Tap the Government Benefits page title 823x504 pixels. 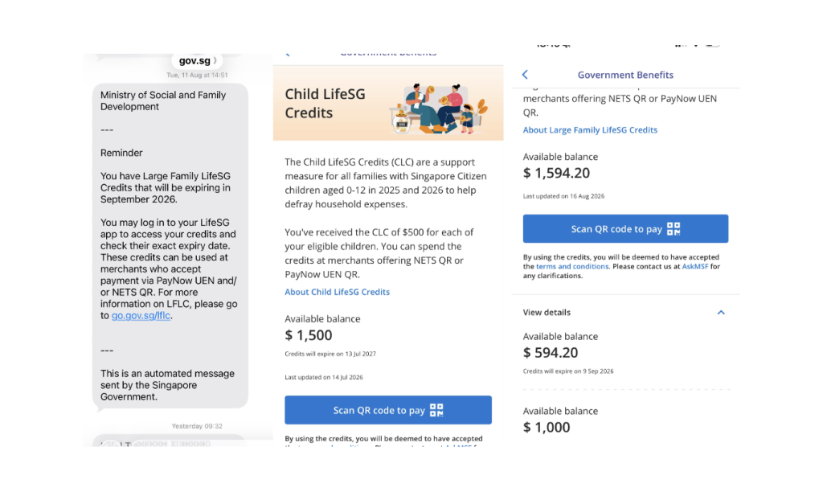coord(625,75)
